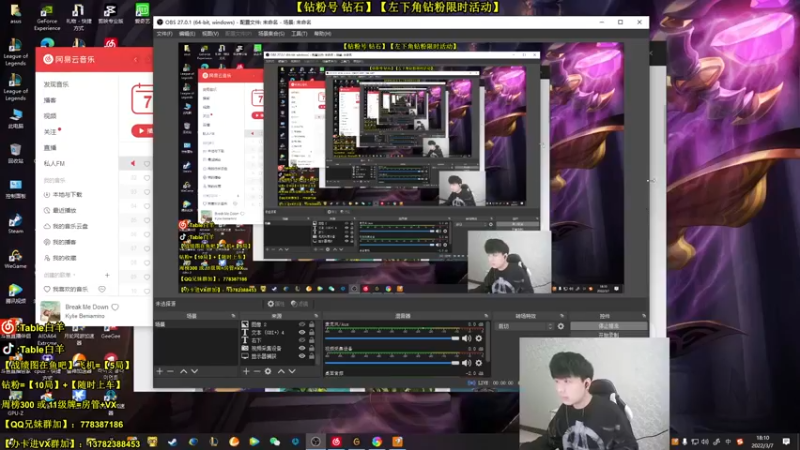This screenshot has width=800, height=450.
Task: Toggle visibility of the 显示器捕获 source
Action: (x=302, y=356)
